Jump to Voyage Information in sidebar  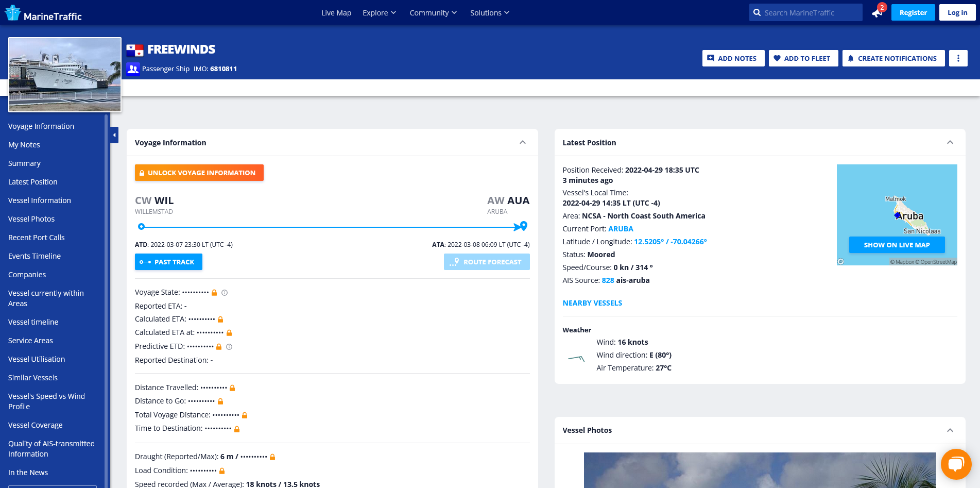(x=41, y=126)
